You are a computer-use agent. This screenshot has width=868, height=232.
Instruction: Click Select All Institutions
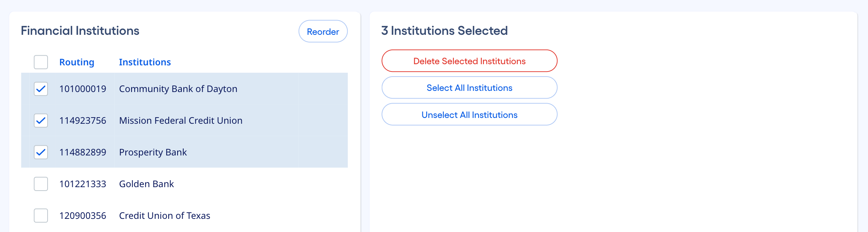click(x=469, y=87)
